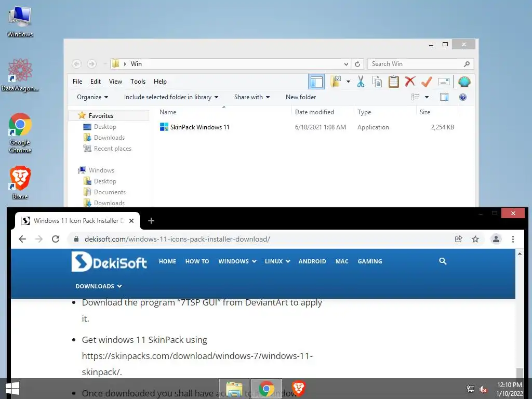Click the folder checkmark select icon
Screen dimensions: 532x399
tap(336, 82)
